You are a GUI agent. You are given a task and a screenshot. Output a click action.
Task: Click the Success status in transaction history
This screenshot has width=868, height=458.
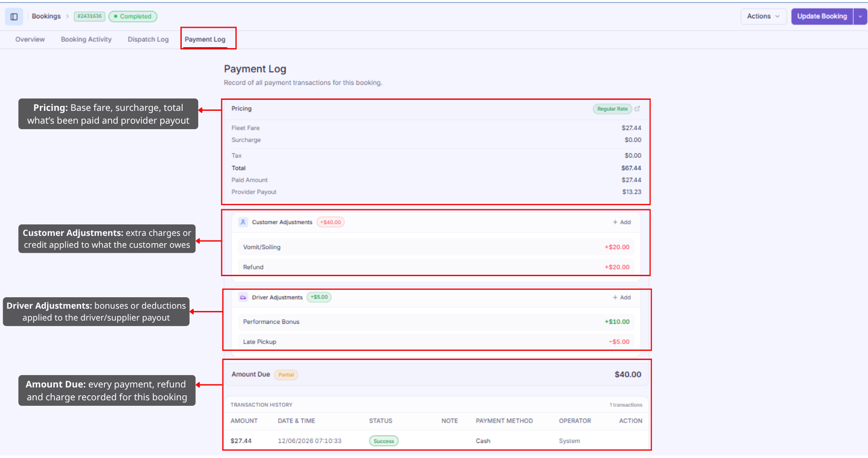(x=384, y=441)
